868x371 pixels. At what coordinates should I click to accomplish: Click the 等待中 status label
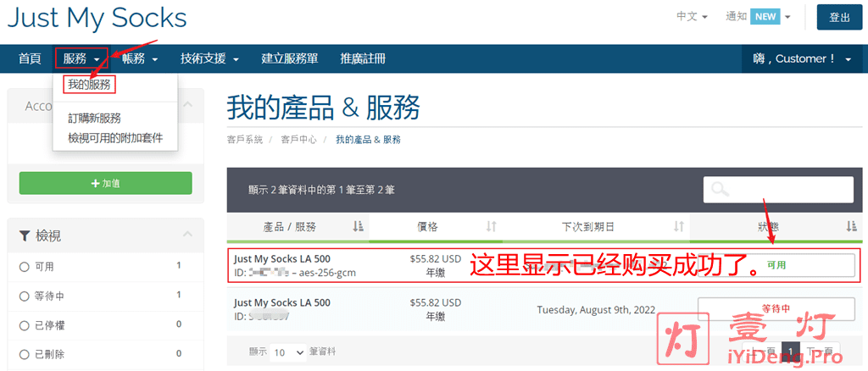pos(776,308)
